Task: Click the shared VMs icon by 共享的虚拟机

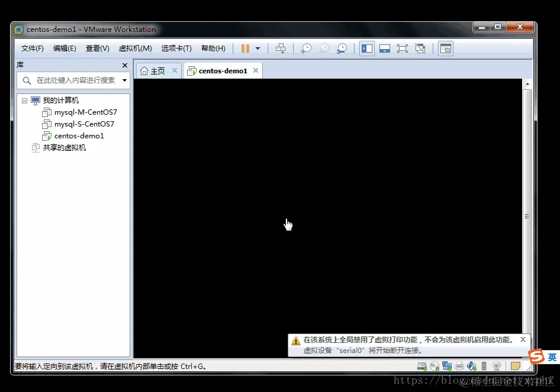Action: pyautogui.click(x=36, y=147)
